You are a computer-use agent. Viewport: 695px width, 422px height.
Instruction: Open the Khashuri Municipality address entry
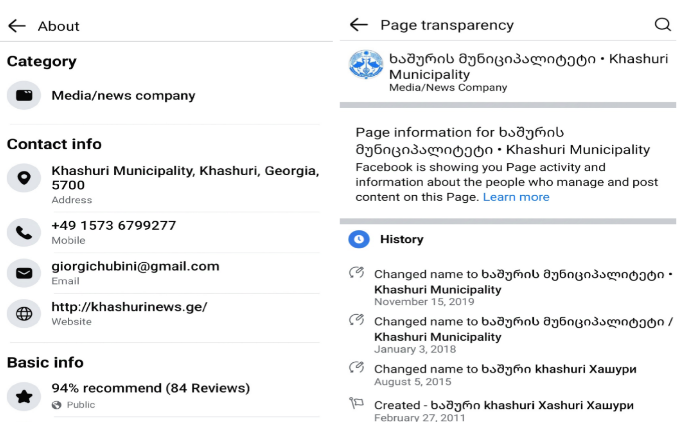pyautogui.click(x=185, y=178)
